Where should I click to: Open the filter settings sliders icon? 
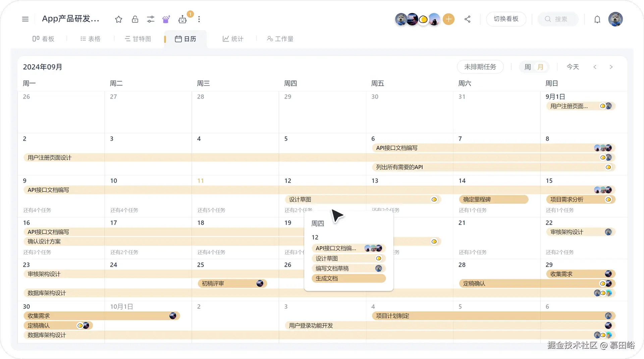tap(151, 19)
